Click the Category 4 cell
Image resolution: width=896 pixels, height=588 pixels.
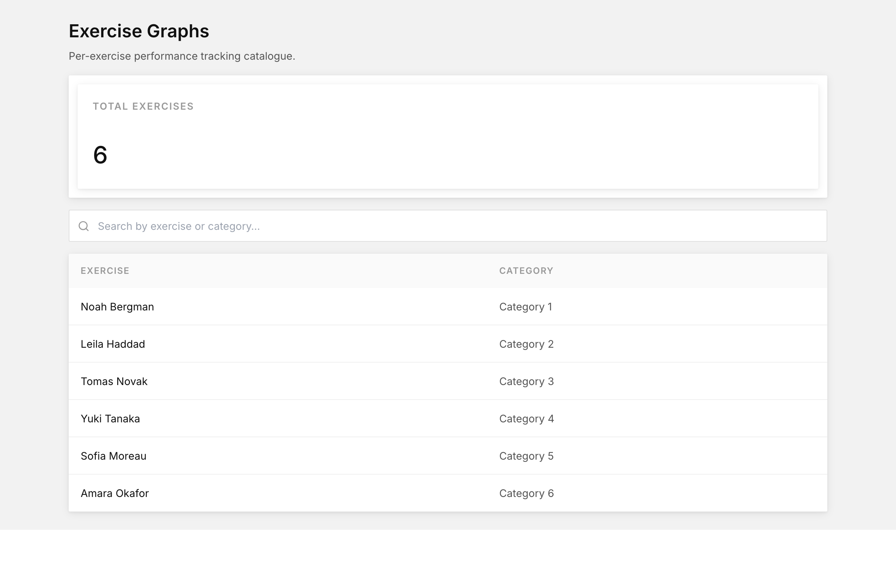tap(526, 419)
